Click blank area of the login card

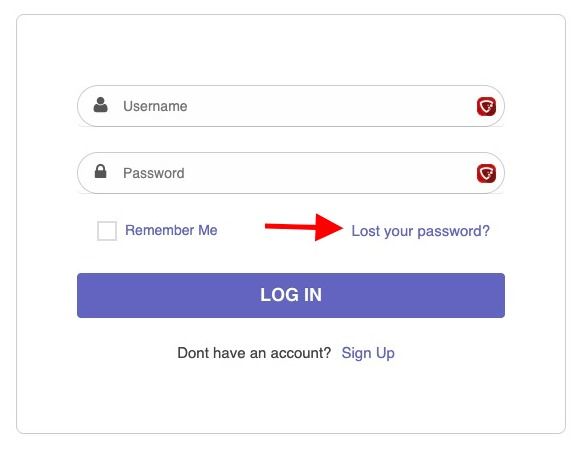291,50
